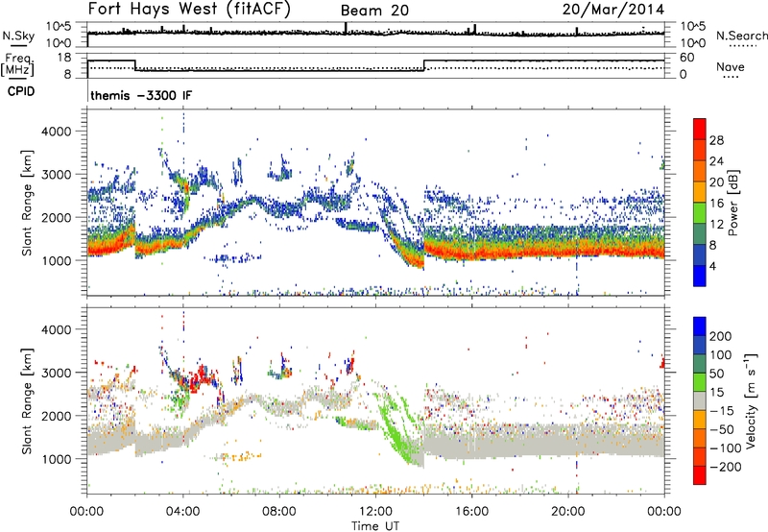Select the 04:00 time axis marker
This screenshot has height=532, width=768.
point(183,512)
